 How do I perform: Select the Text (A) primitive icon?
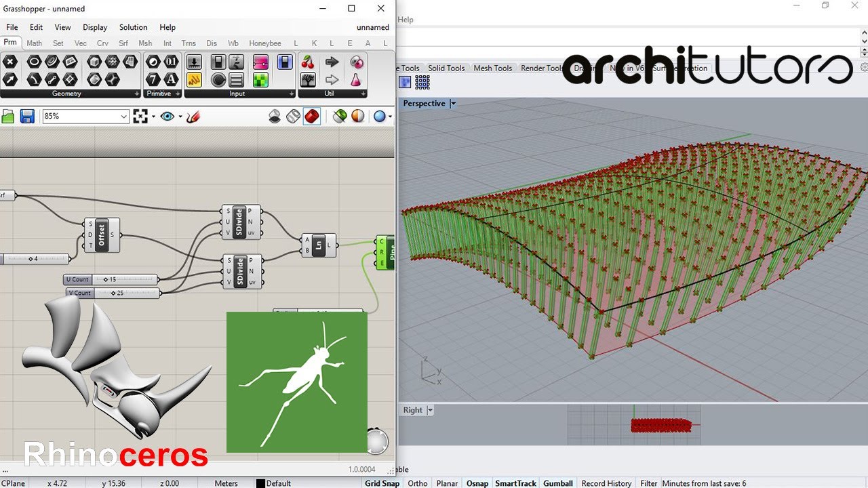click(x=171, y=79)
